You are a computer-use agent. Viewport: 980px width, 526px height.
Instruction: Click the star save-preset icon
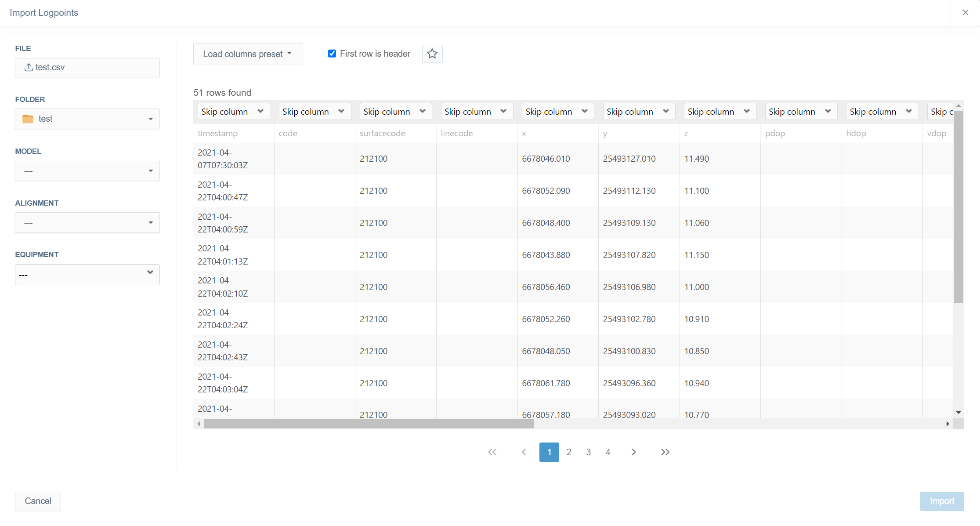[x=432, y=54]
